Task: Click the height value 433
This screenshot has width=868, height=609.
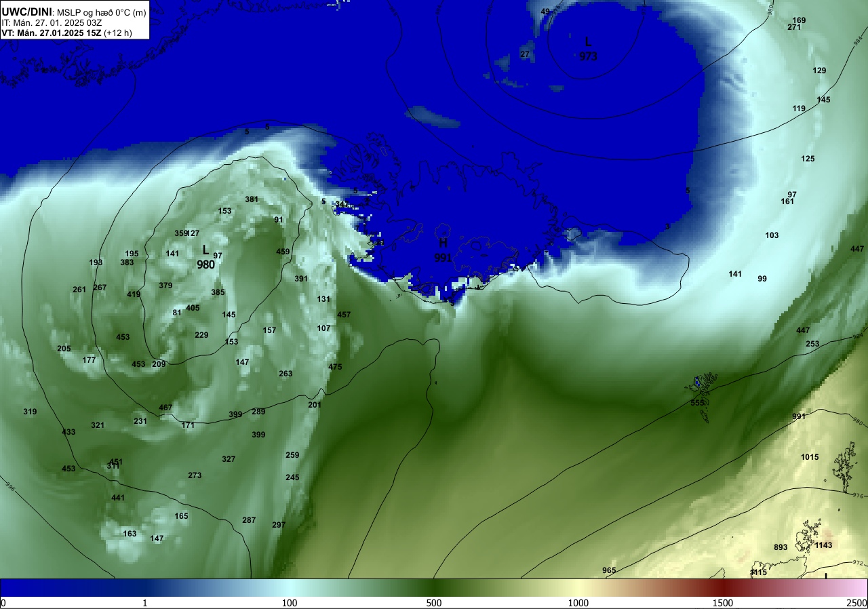Action: (68, 432)
